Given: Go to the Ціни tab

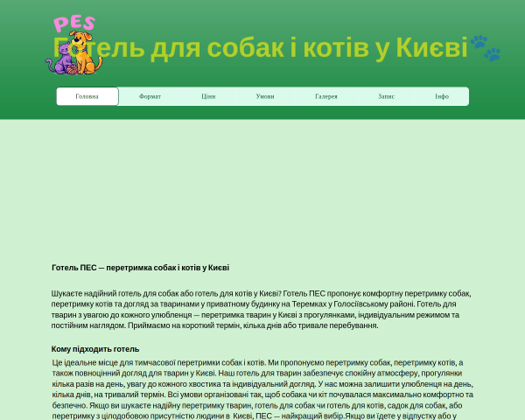Looking at the screenshot, I should tap(208, 96).
